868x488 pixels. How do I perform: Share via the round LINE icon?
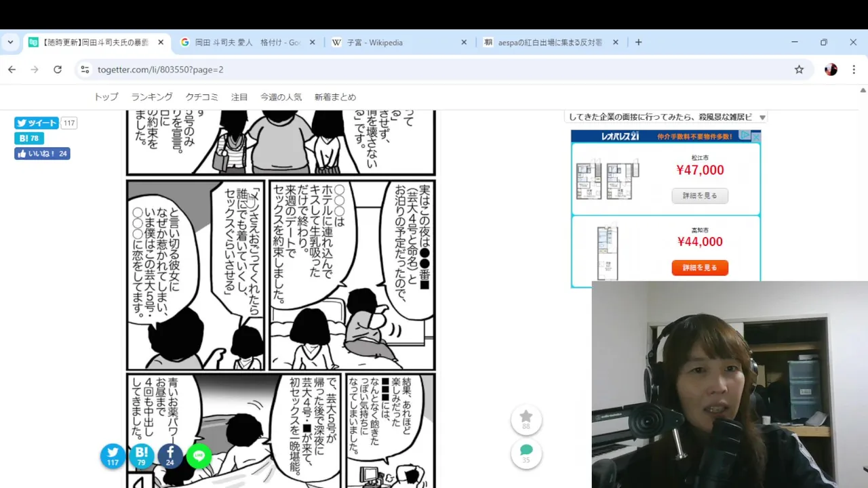(199, 456)
